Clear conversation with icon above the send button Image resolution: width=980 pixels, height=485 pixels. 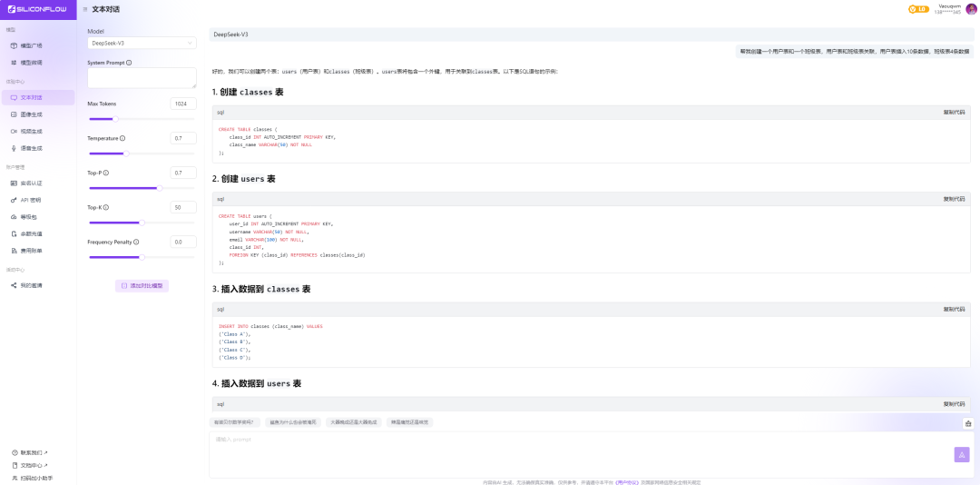tap(968, 423)
